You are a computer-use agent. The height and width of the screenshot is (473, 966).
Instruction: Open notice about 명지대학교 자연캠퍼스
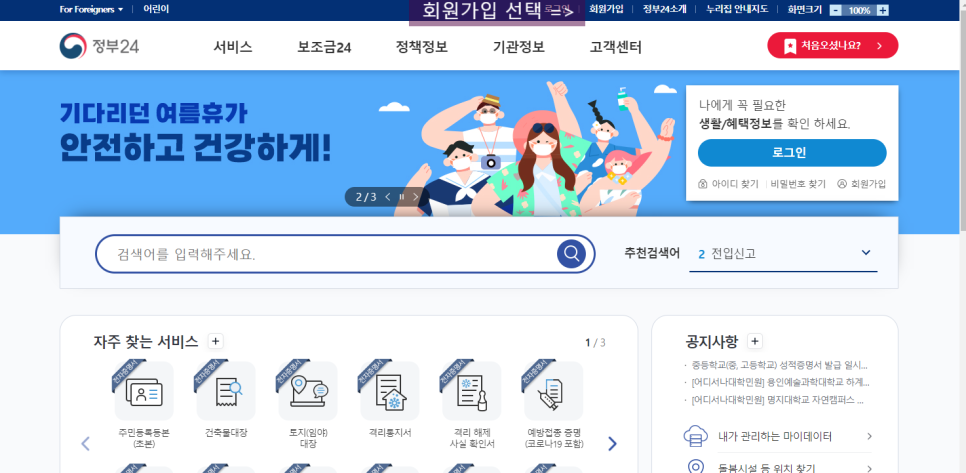pos(777,400)
